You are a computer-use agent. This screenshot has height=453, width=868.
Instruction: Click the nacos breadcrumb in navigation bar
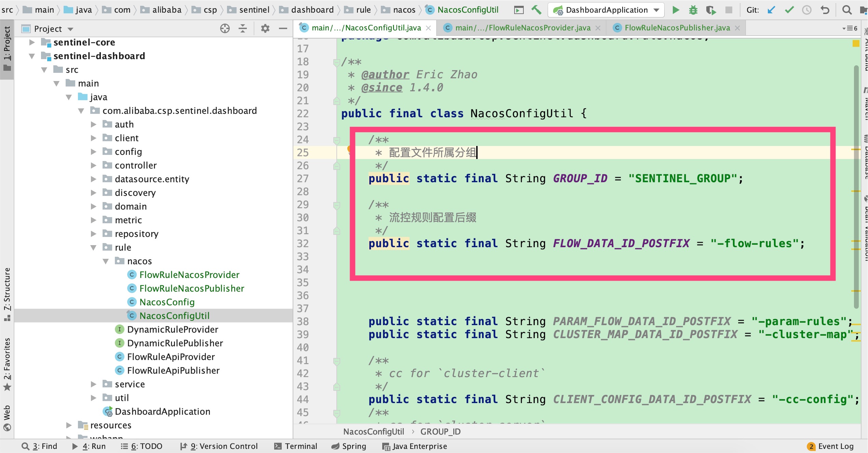tap(399, 10)
